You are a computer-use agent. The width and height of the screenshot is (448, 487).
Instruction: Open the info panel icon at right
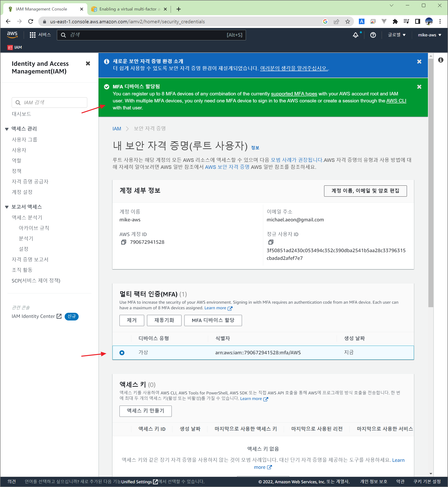[441, 60]
